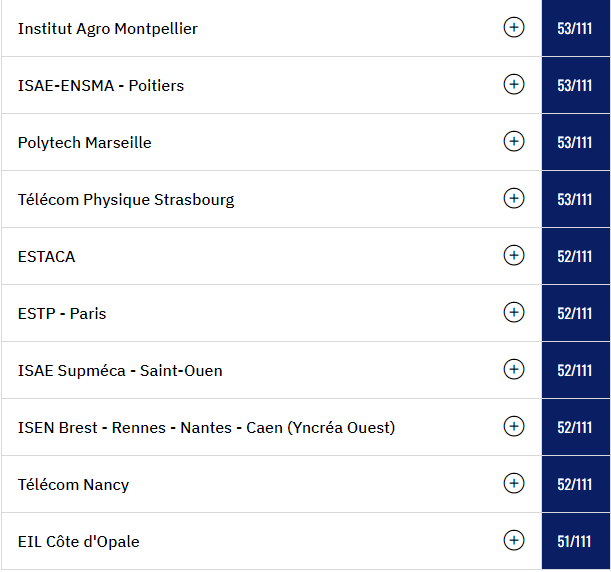Click plus icon for ISEN Brest Yncréa Ouest
611x572 pixels.
[x=514, y=426]
